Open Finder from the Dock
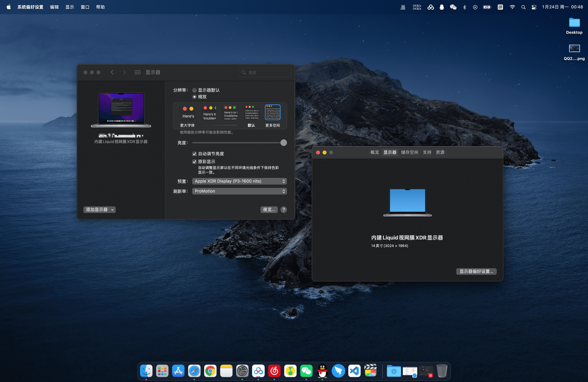Screen dimensions: 588x382 [146, 371]
